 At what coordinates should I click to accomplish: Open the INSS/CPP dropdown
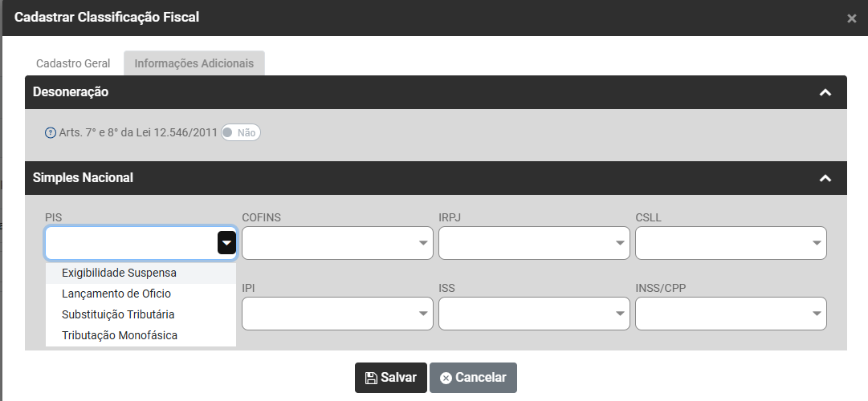(x=731, y=314)
